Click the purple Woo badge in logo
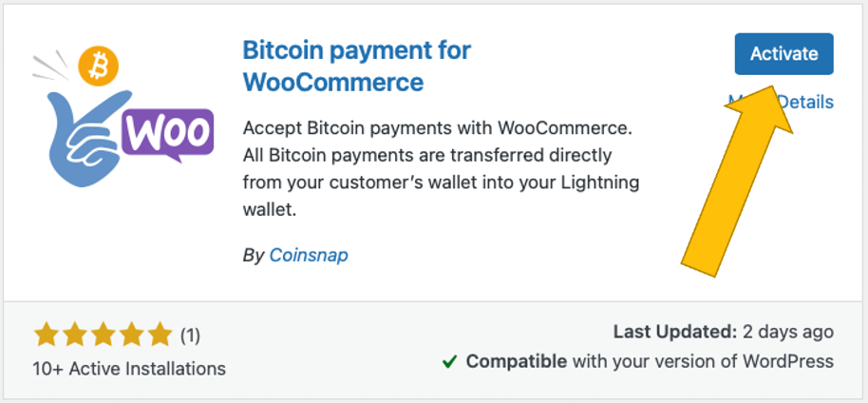 tap(165, 136)
